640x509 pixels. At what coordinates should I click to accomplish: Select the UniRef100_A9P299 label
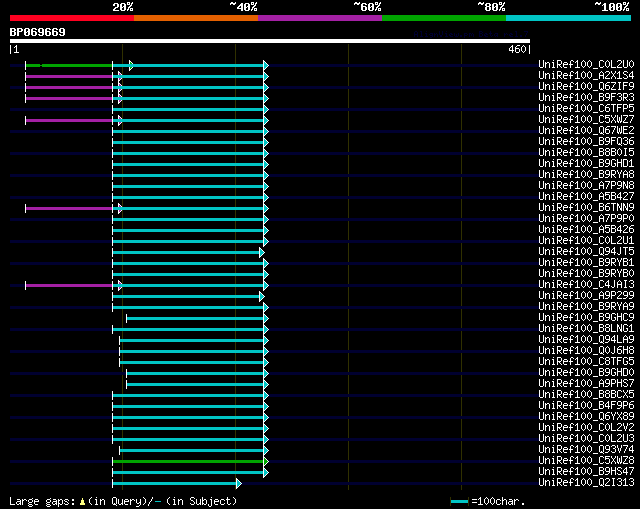click(x=586, y=296)
